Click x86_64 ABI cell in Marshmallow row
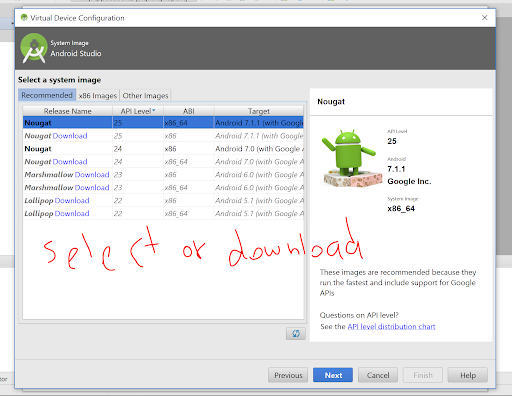 click(188, 188)
